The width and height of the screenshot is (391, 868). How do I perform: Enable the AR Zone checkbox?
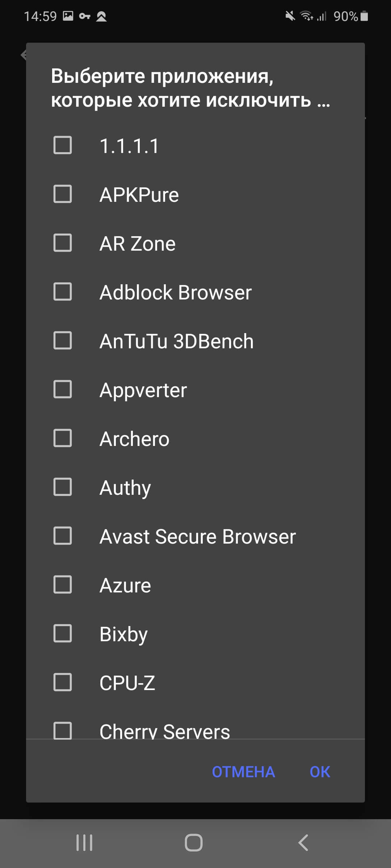pos(63,243)
